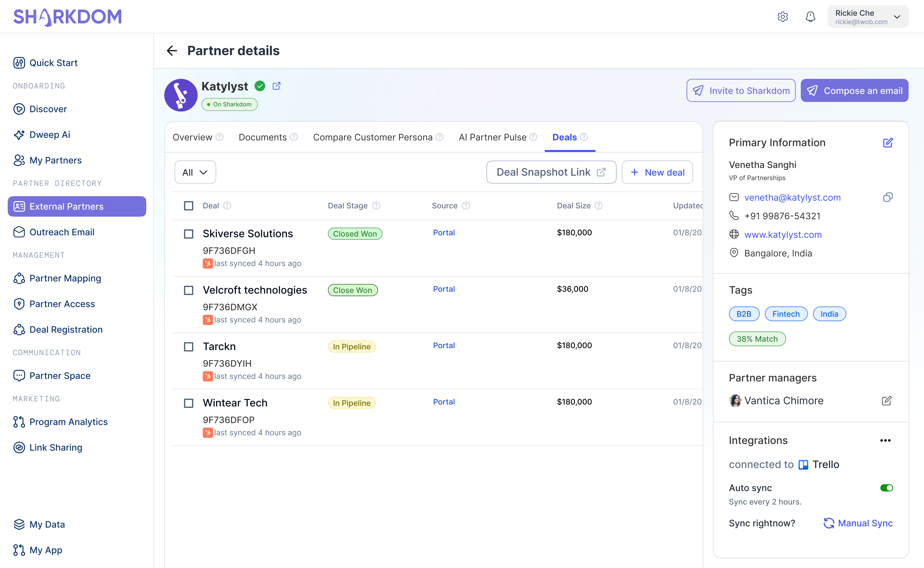This screenshot has height=568, width=924.
Task: Switch to the AI Partner Pulse tab
Action: tap(492, 138)
